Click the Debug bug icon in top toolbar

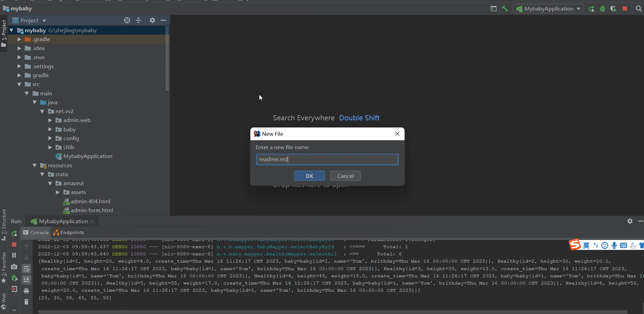[x=603, y=9]
